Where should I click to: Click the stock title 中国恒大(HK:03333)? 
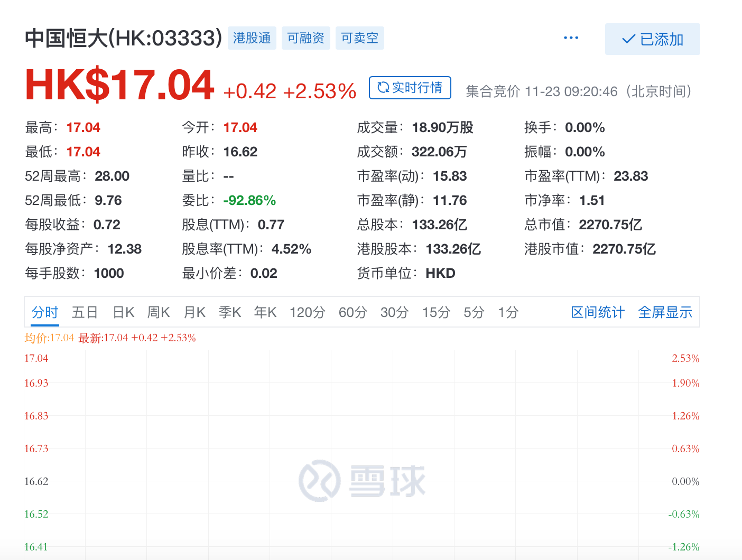click(x=124, y=38)
